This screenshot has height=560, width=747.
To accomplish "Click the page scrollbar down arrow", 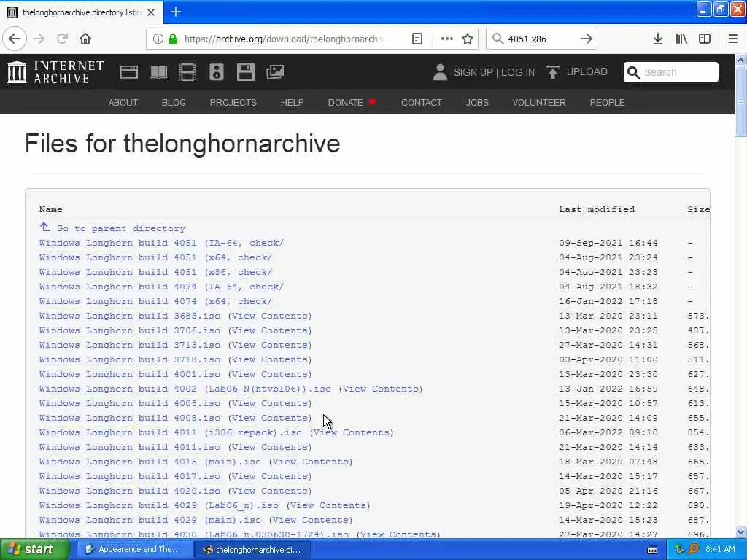I will [x=741, y=532].
